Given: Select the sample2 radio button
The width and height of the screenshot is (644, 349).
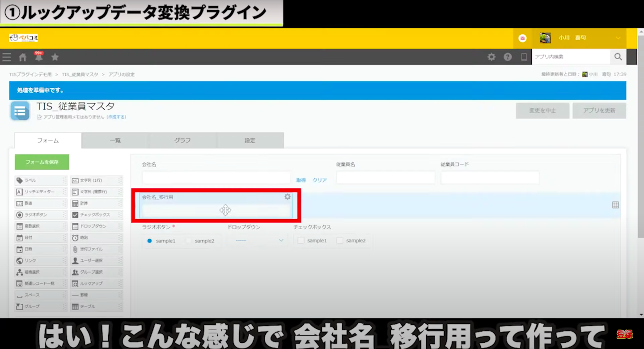Looking at the screenshot, I should [189, 241].
